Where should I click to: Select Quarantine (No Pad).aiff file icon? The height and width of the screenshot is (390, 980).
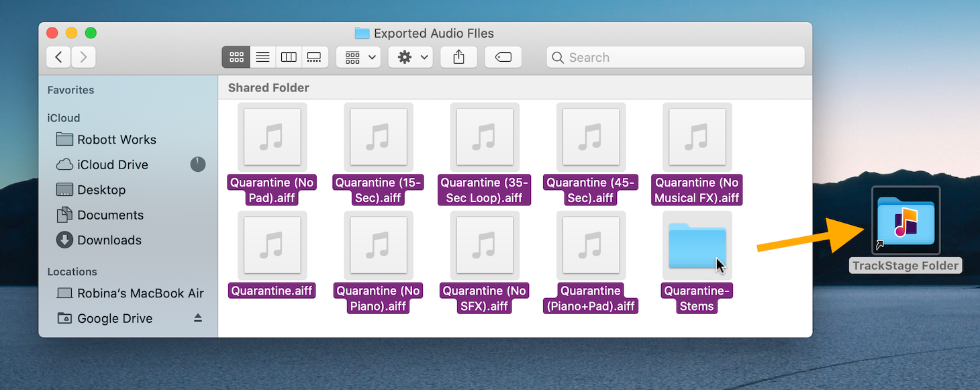(x=272, y=137)
